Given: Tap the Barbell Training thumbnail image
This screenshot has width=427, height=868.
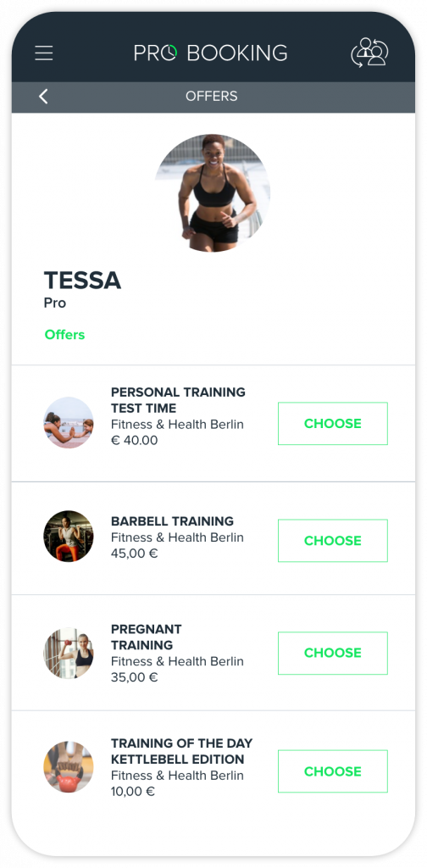Looking at the screenshot, I should click(x=69, y=537).
